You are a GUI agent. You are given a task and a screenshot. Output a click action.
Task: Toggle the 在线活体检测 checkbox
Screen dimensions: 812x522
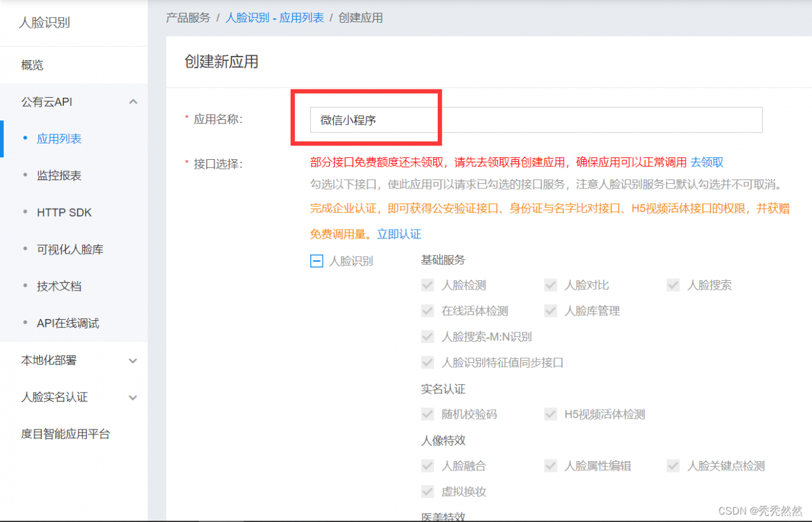point(428,311)
